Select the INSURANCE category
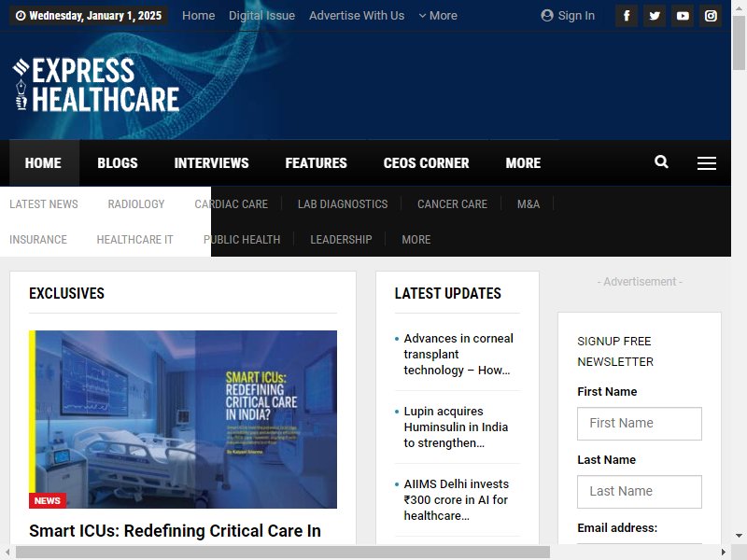This screenshot has width=747, height=560. coord(38,240)
